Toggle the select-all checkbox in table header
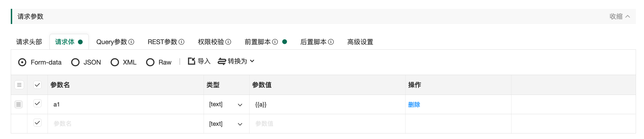 tap(37, 85)
